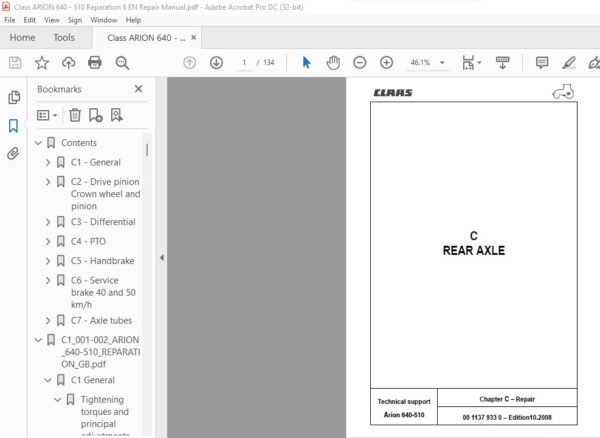The image size is (600, 438).
Task: Print the document using printer icon
Action: pos(95,62)
